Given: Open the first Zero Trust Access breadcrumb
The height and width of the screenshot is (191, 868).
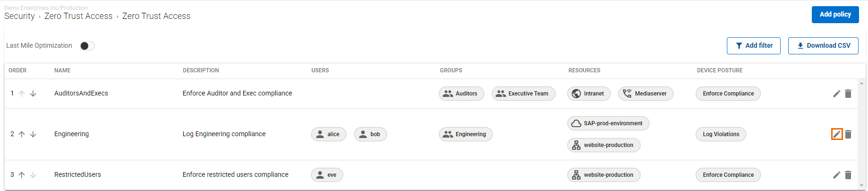Looking at the screenshot, I should click(x=78, y=16).
